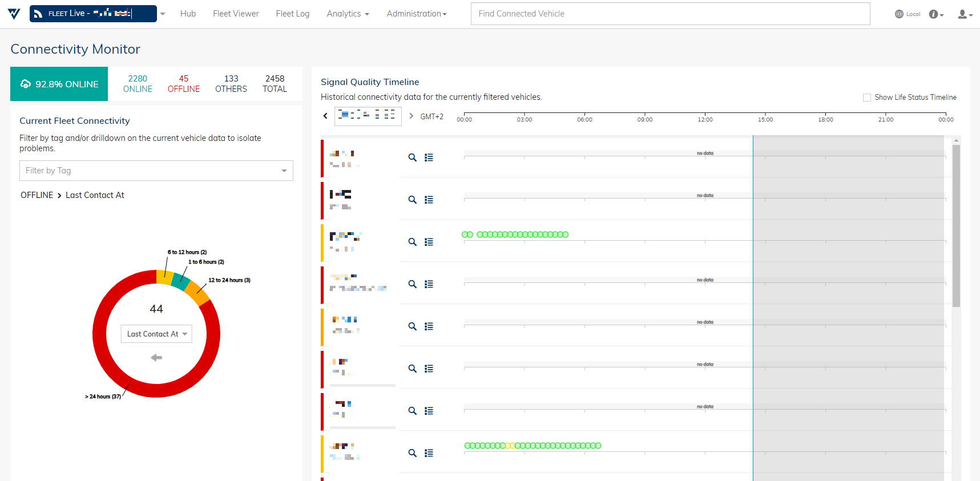Click the '> 24 hours (37)' chart label
This screenshot has width=980, height=481.
[103, 397]
